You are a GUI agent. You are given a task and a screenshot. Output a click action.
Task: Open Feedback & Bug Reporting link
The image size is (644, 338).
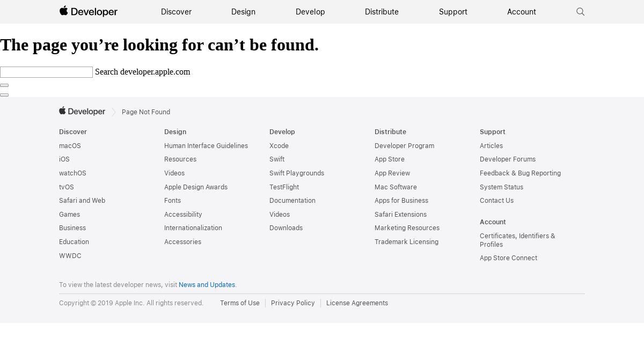point(520,173)
